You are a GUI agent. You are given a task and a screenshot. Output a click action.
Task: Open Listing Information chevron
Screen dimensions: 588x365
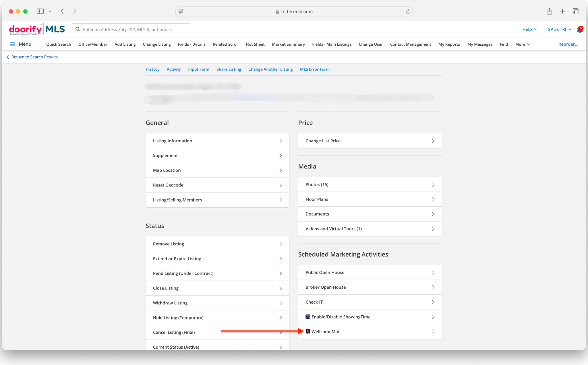[281, 141]
